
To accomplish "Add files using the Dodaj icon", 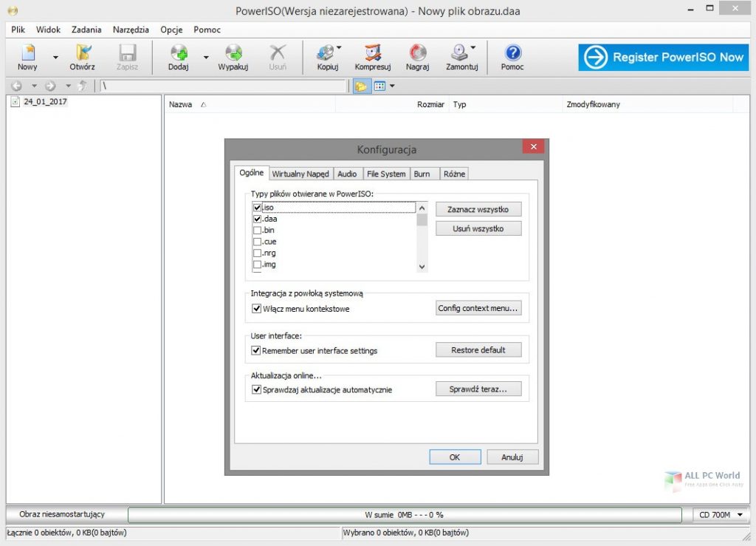I will [179, 58].
